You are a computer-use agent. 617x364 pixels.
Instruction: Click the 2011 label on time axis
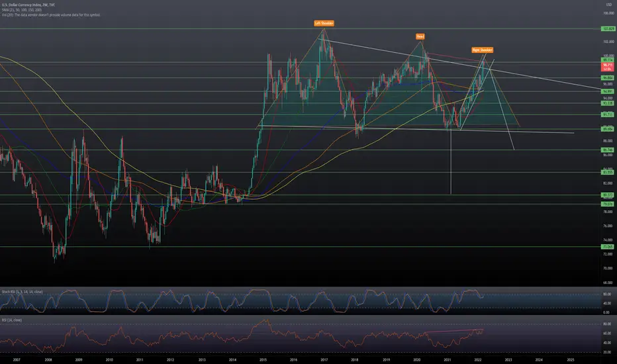tap(140, 359)
